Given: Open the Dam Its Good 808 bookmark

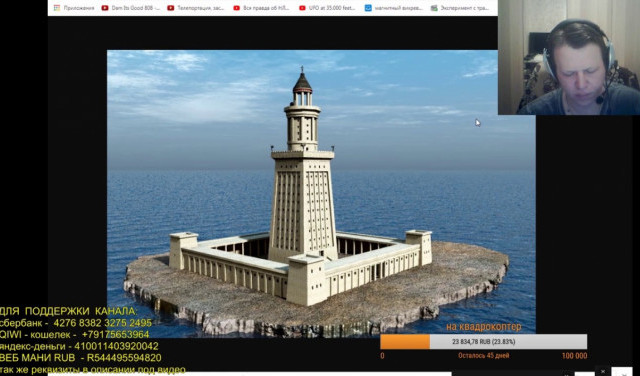Looking at the screenshot, I should coord(136,8).
